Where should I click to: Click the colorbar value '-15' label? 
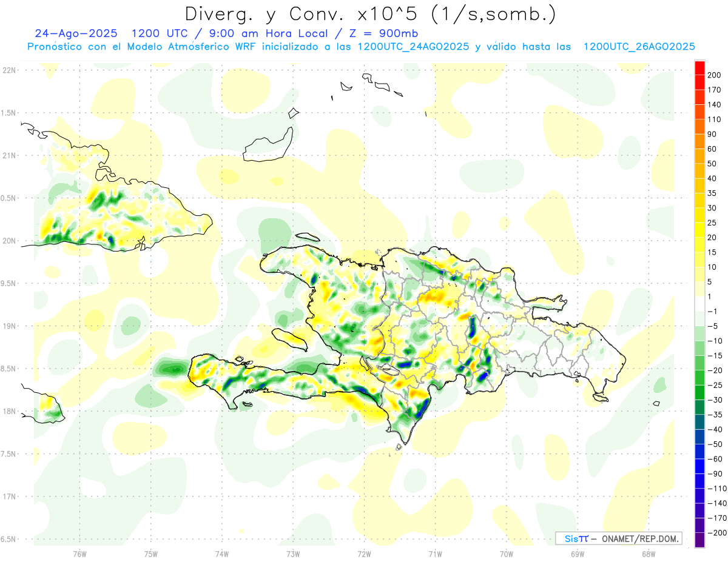point(714,356)
